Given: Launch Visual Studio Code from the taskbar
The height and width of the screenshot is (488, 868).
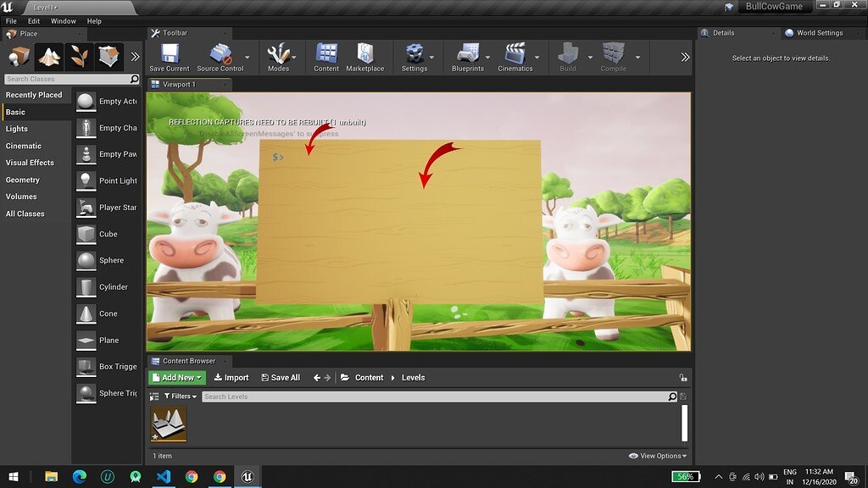Looking at the screenshot, I should click(x=164, y=477).
